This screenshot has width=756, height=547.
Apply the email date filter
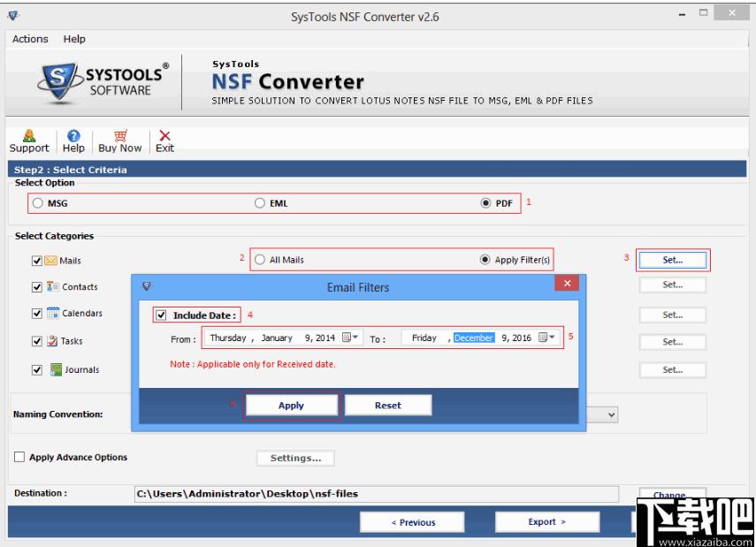[291, 406]
